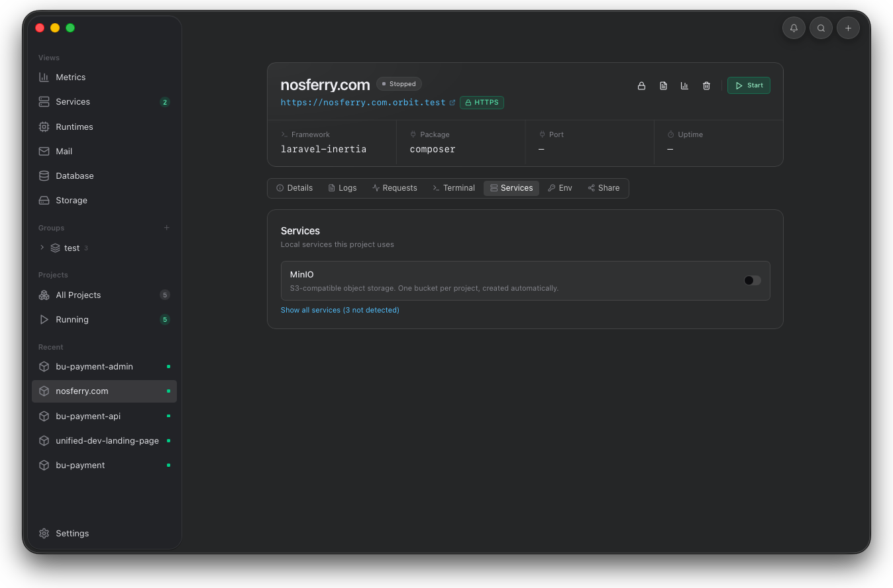Switch to the Logs tab

342,188
